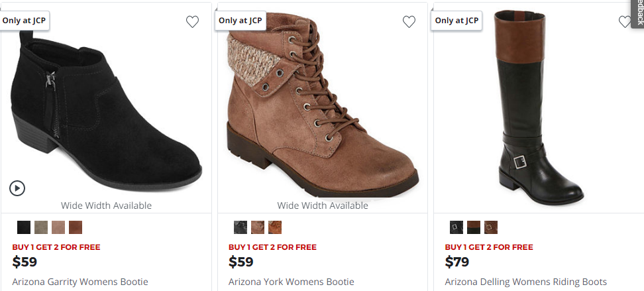The image size is (644, 291).
Task: Favorite the Arizona Garrity bootie with heart
Action: pos(192,22)
